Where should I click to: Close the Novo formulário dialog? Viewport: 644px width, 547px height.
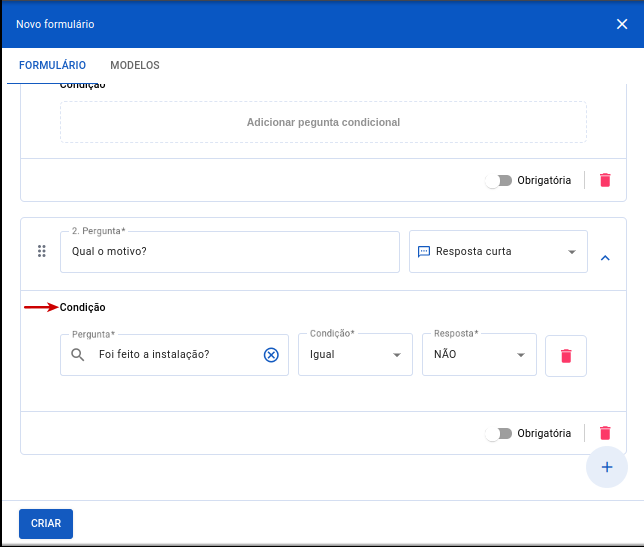[x=622, y=24]
